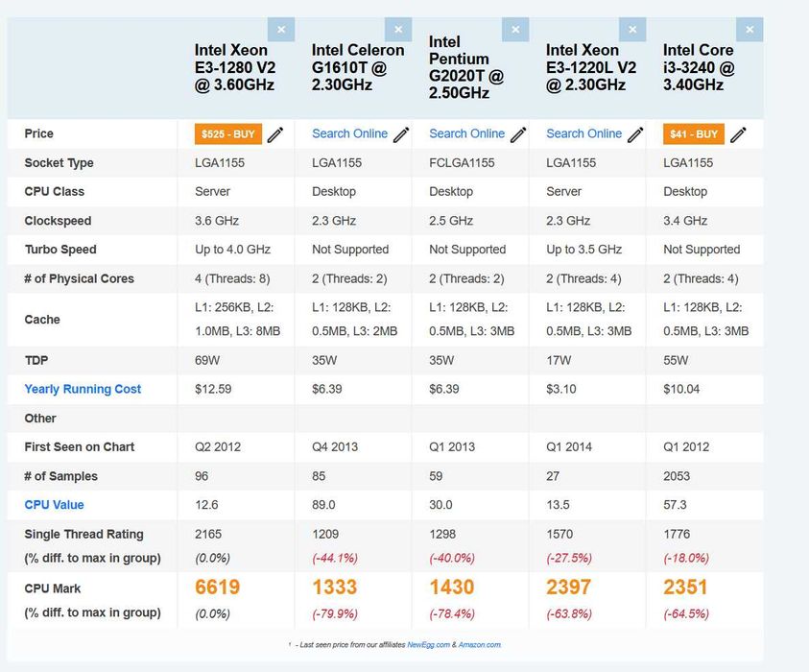Visit the NewEgg.com affiliate link
This screenshot has height=672, width=809.
pos(428,645)
